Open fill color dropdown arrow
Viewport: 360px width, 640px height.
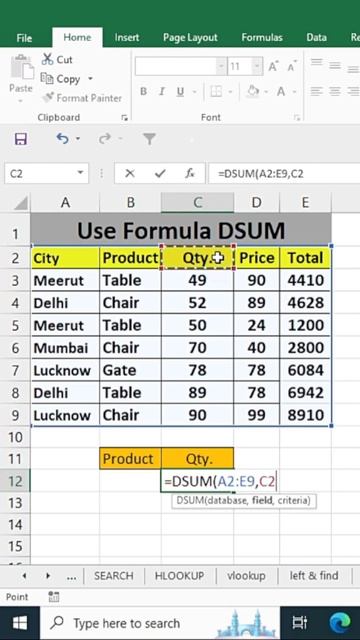click(x=266, y=92)
